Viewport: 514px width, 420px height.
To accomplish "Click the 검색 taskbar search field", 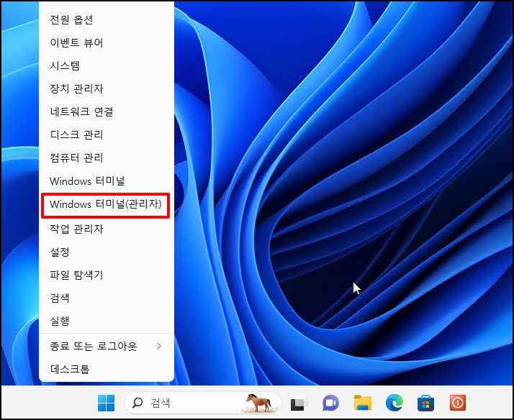I will click(x=203, y=403).
